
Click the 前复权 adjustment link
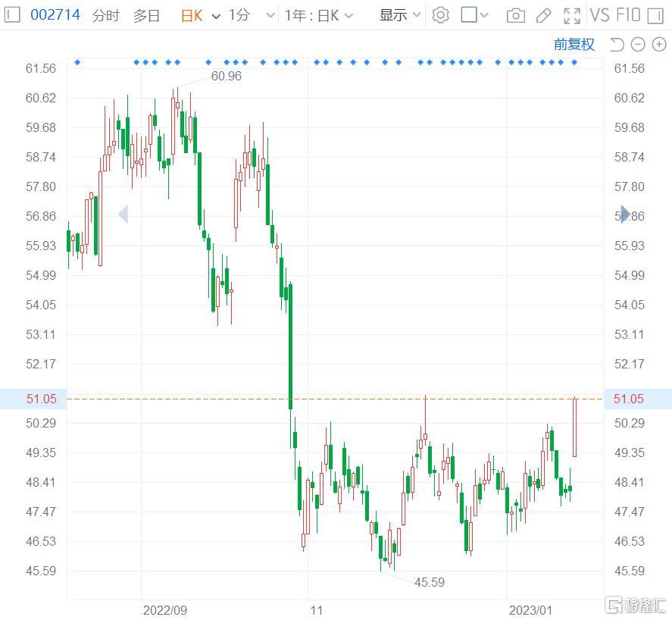pyautogui.click(x=574, y=44)
